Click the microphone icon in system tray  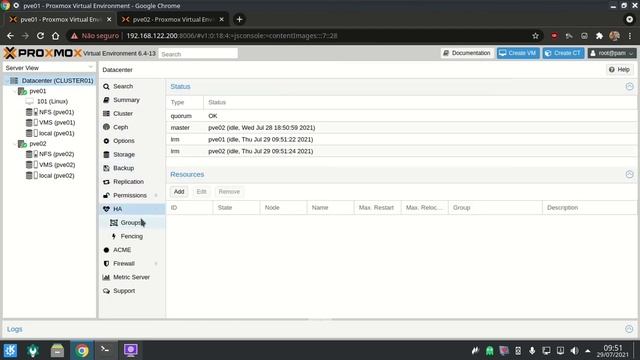click(532, 351)
